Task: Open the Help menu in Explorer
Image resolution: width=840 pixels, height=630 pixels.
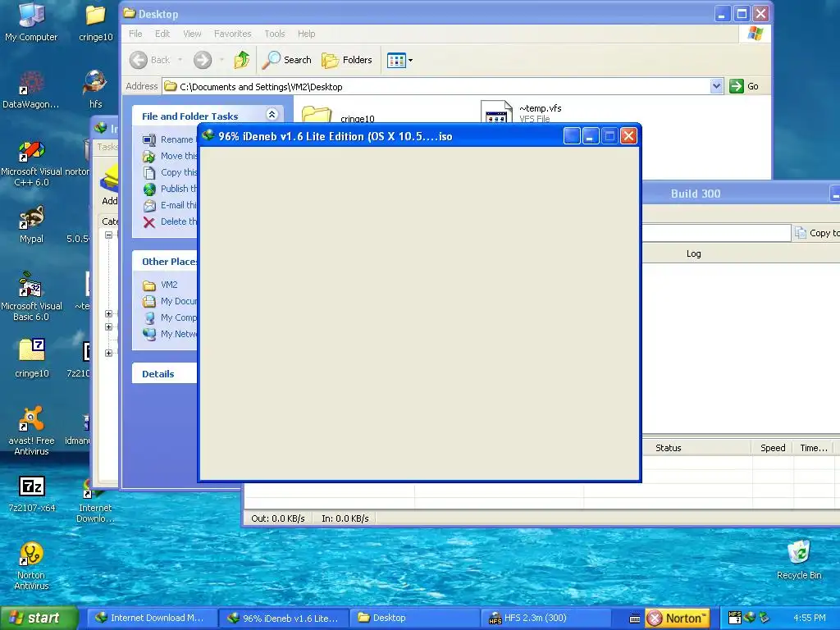Action: [307, 34]
